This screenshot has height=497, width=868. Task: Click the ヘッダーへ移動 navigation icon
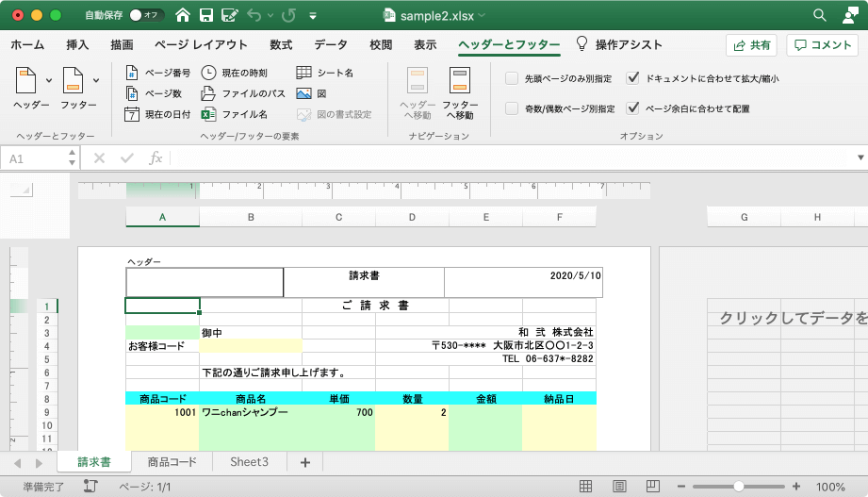click(x=418, y=93)
